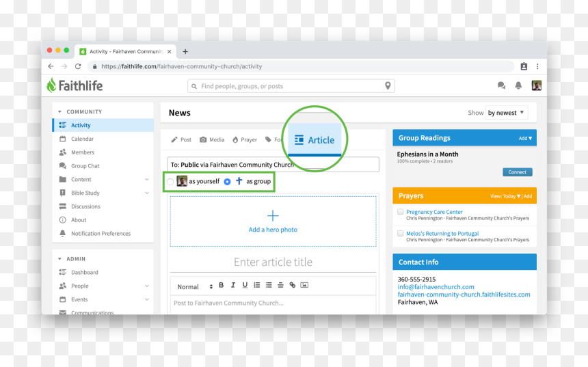
Task: Click the user profile avatar in header
Action: tap(536, 85)
